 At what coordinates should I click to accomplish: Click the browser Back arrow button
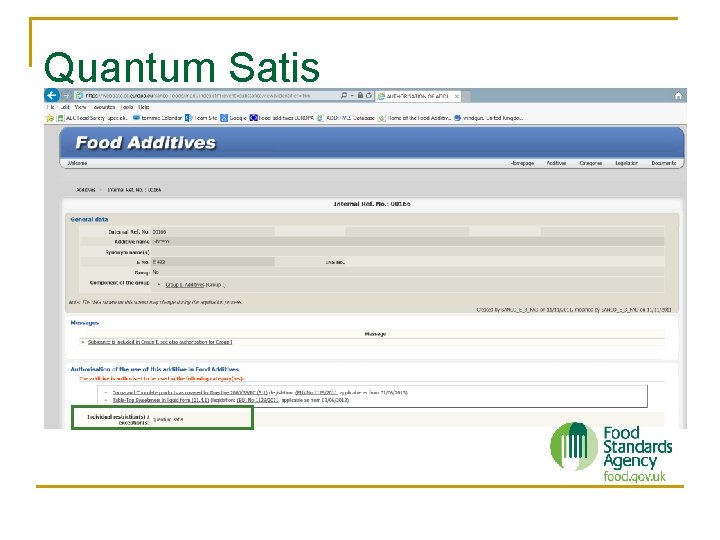(x=51, y=96)
